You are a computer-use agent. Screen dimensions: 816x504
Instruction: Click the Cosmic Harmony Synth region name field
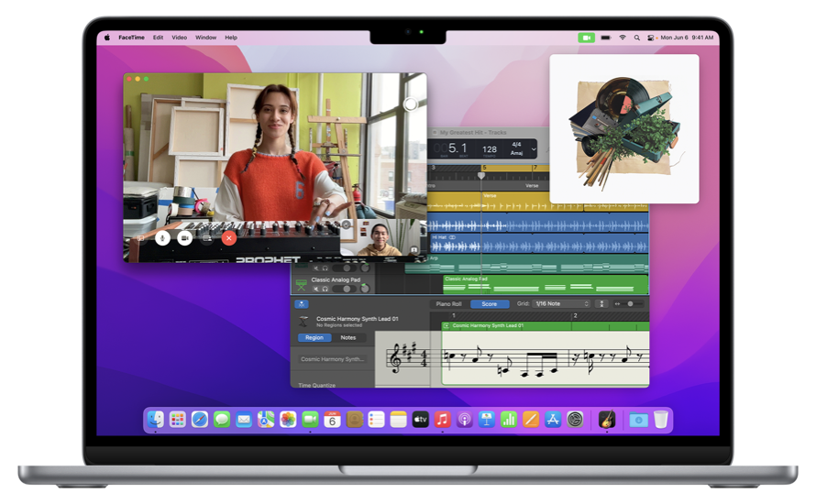click(x=333, y=359)
